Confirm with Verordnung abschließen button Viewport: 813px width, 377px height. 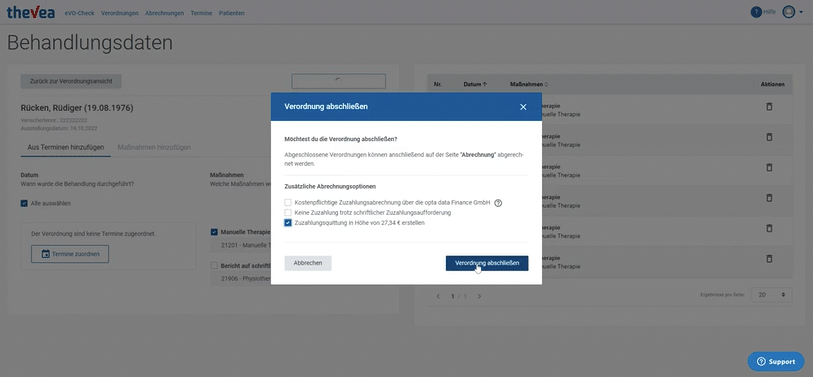(487, 263)
